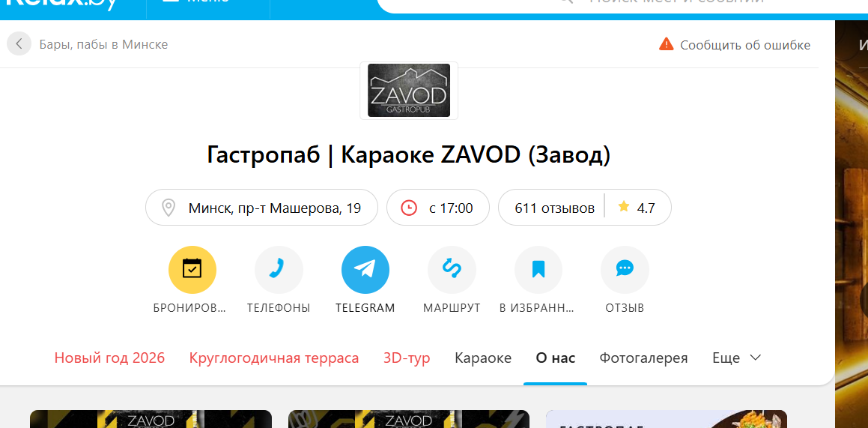Click the review speech bubble icon
The height and width of the screenshot is (428, 868).
coord(625,270)
